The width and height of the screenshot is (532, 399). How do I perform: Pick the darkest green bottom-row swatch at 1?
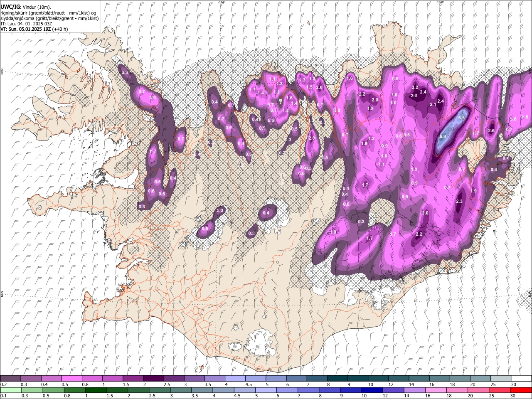(x=96, y=390)
